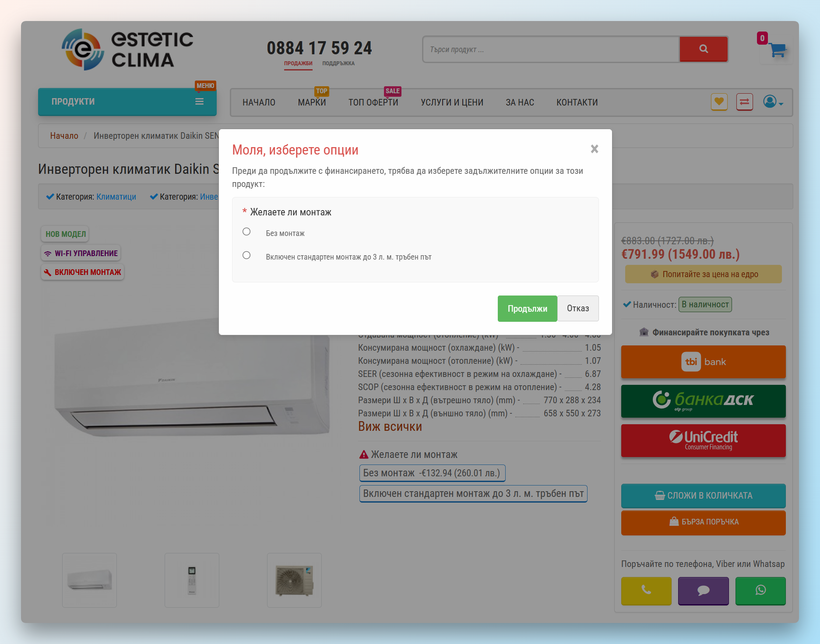Screen dimensions: 820x644
Task: Click the green 'Продължи' button
Action: click(527, 309)
